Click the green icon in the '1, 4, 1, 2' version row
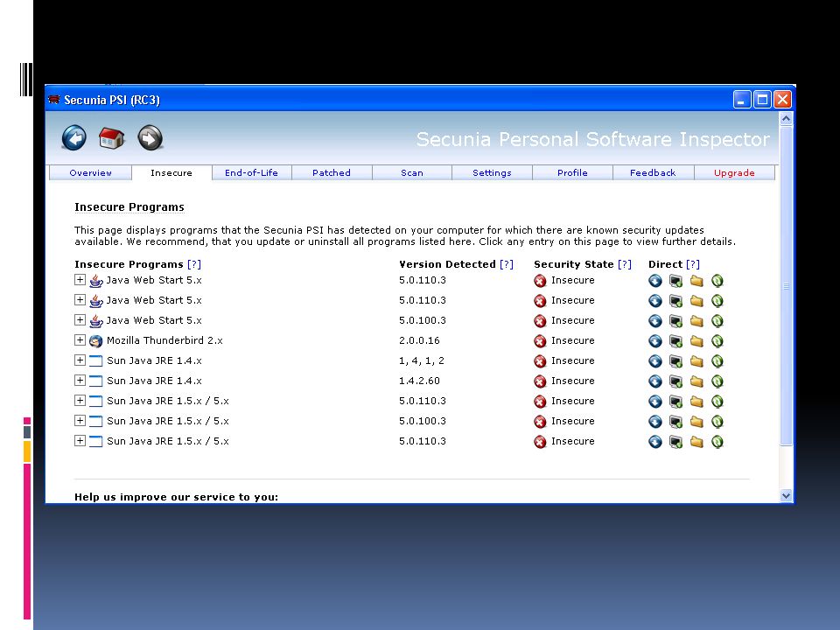This screenshot has height=630, width=840. (x=717, y=361)
